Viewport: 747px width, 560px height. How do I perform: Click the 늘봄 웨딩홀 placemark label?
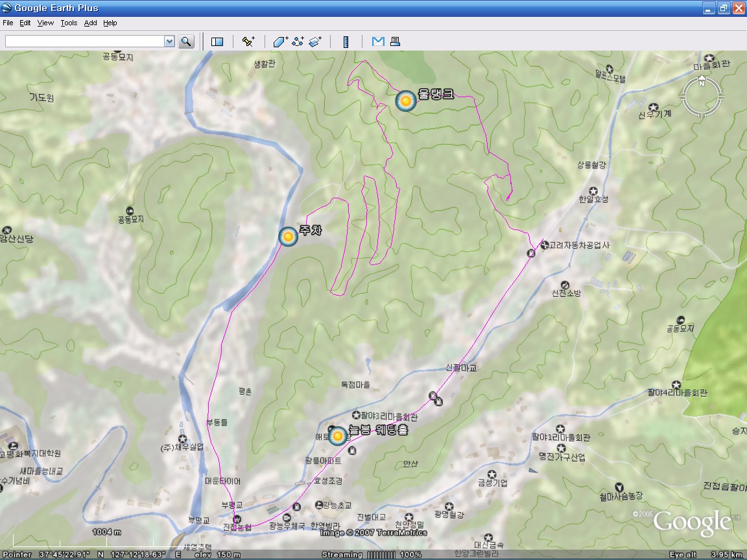coord(378,430)
